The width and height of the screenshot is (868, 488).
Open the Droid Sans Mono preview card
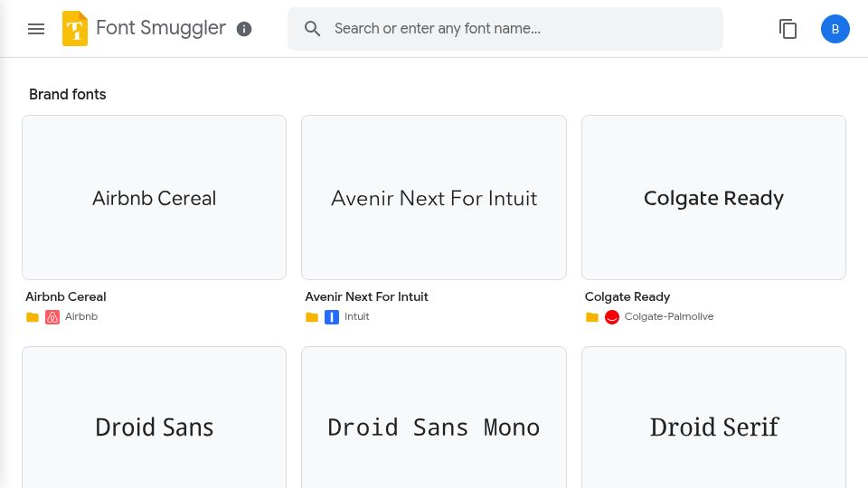click(x=434, y=418)
